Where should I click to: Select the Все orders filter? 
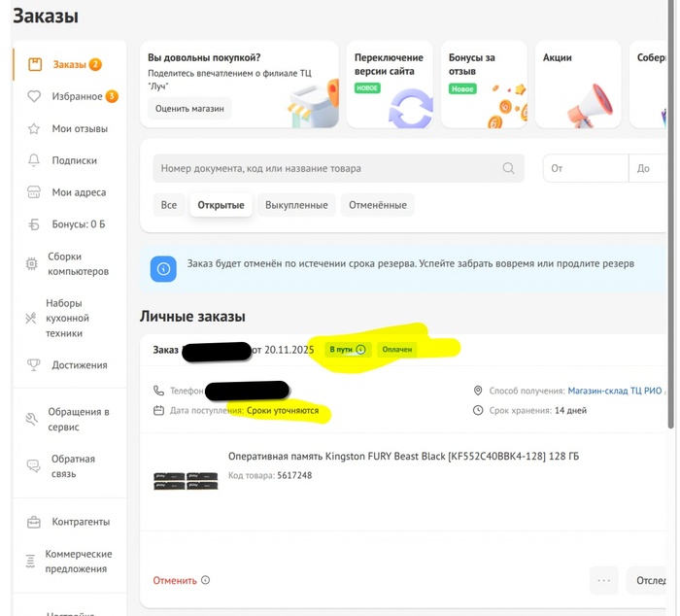pos(169,205)
